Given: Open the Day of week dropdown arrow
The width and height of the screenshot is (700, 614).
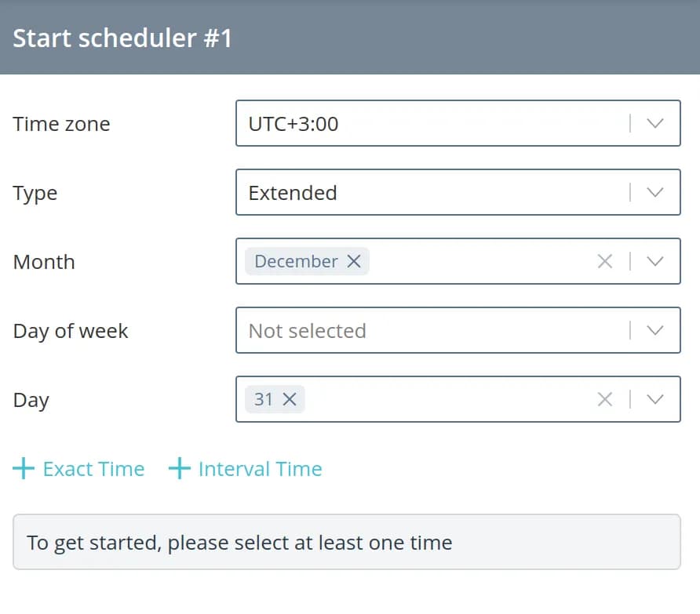Looking at the screenshot, I should point(655,330).
